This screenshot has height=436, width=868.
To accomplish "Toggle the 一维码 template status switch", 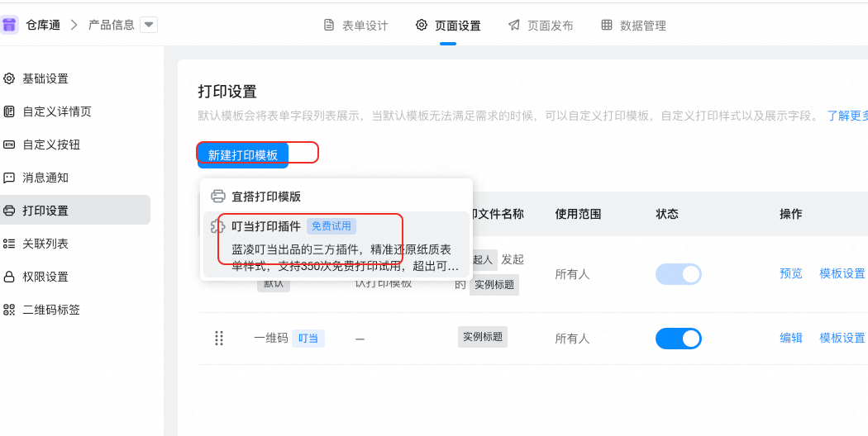I will pyautogui.click(x=678, y=339).
